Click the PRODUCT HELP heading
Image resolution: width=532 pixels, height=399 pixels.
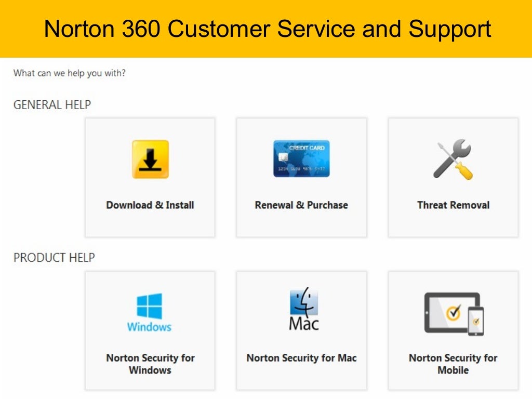click(54, 258)
